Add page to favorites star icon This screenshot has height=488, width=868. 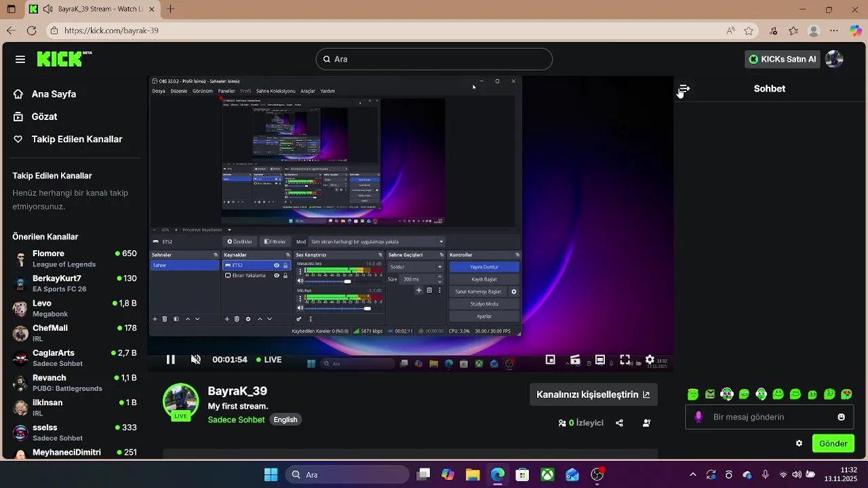pos(749,30)
